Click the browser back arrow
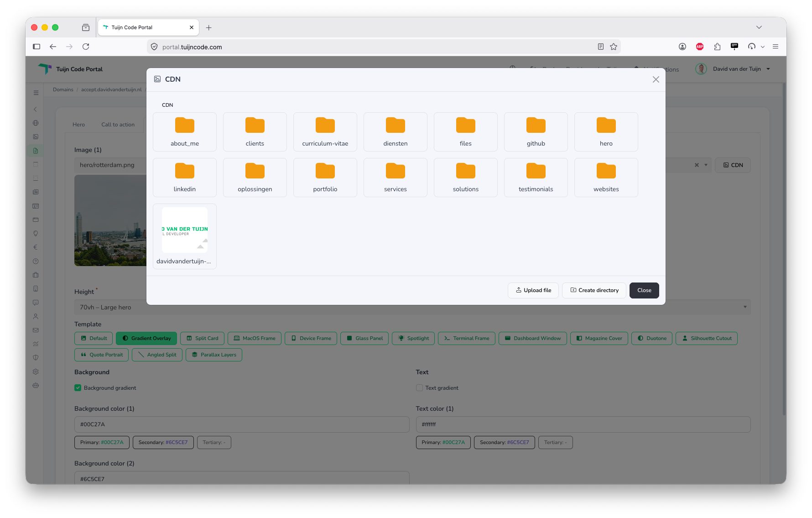Viewport: 812px width, 518px height. [x=53, y=47]
